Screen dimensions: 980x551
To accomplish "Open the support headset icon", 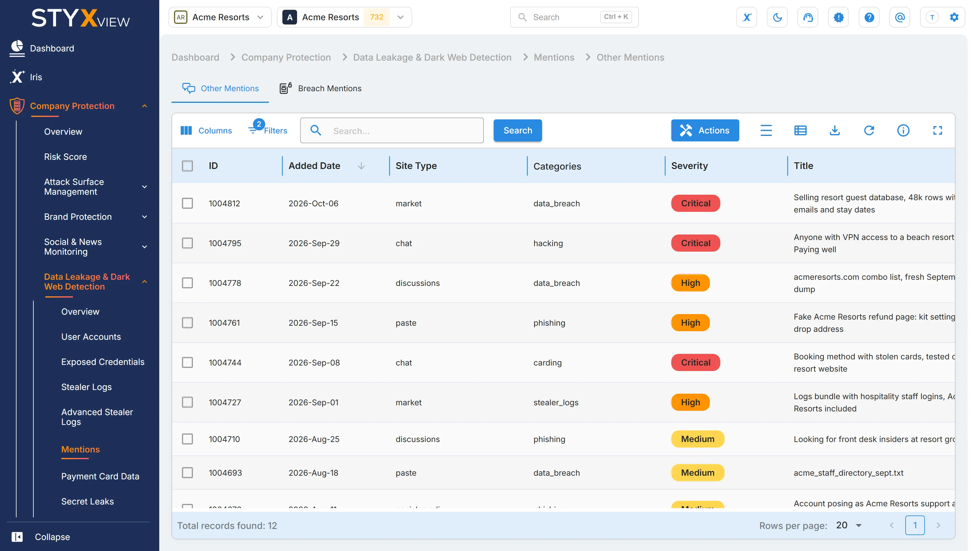I will 808,17.
